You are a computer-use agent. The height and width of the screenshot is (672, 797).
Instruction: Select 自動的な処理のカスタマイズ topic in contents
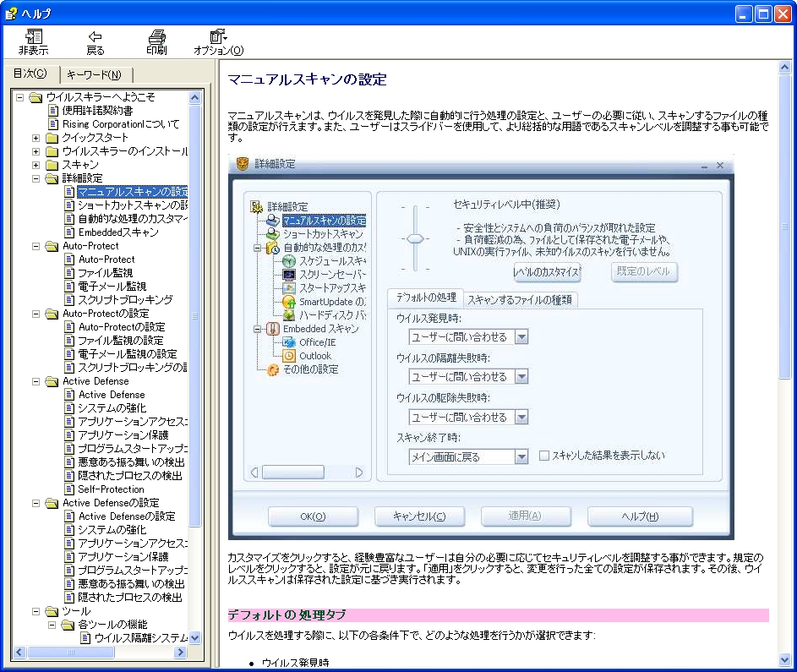tap(134, 219)
